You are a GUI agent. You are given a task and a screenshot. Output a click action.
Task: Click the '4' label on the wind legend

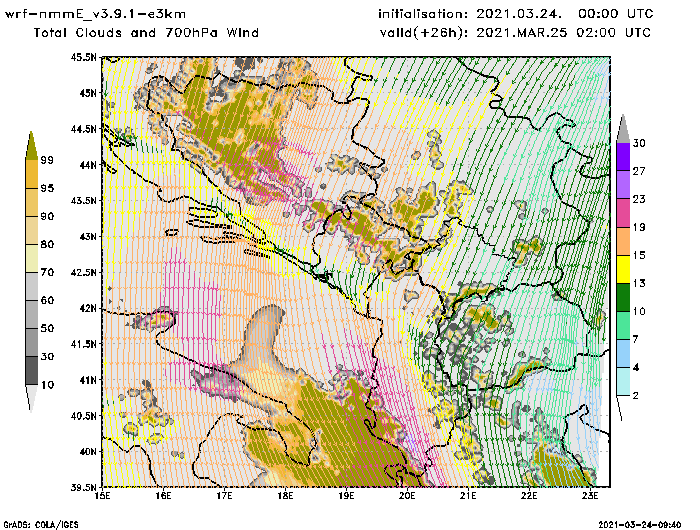(x=636, y=367)
